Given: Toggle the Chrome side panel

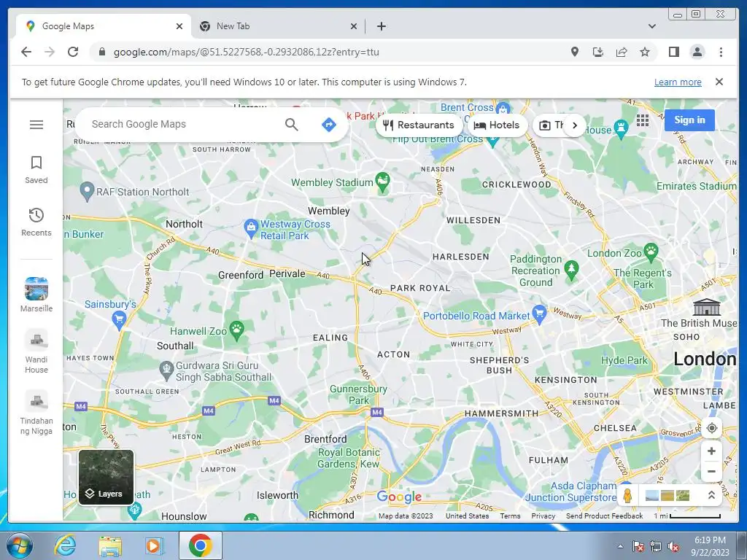Looking at the screenshot, I should [673, 52].
